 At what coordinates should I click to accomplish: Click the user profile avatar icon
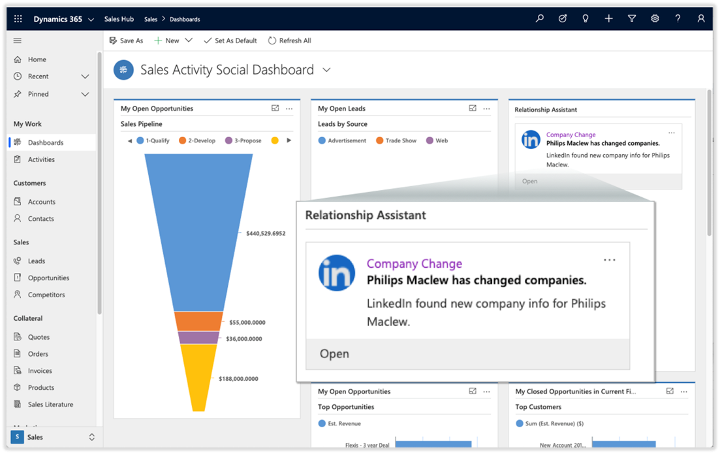700,18
